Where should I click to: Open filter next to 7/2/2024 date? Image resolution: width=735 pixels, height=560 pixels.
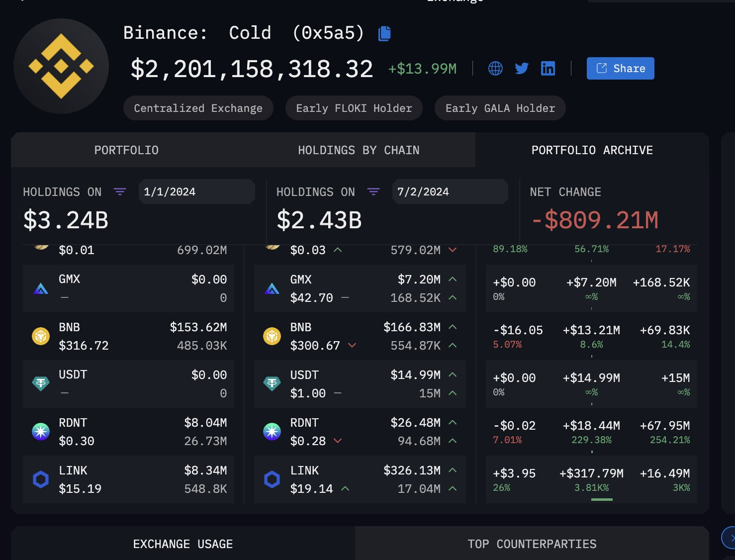373,191
